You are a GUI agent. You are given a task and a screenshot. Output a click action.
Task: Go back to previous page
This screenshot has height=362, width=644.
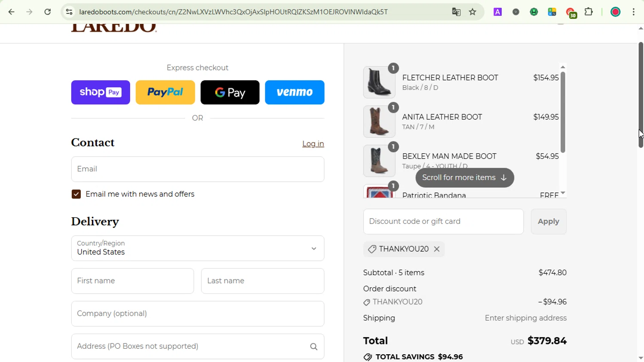point(12,12)
